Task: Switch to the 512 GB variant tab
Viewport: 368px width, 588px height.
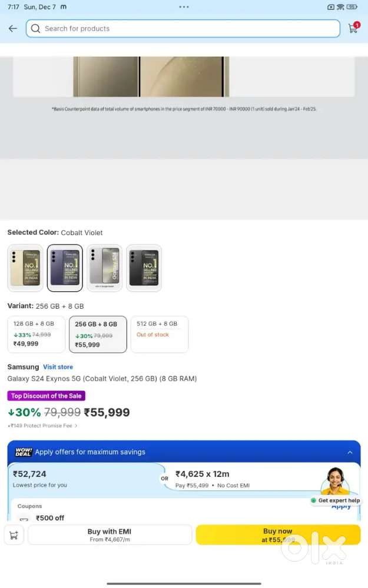Action: coord(159,334)
